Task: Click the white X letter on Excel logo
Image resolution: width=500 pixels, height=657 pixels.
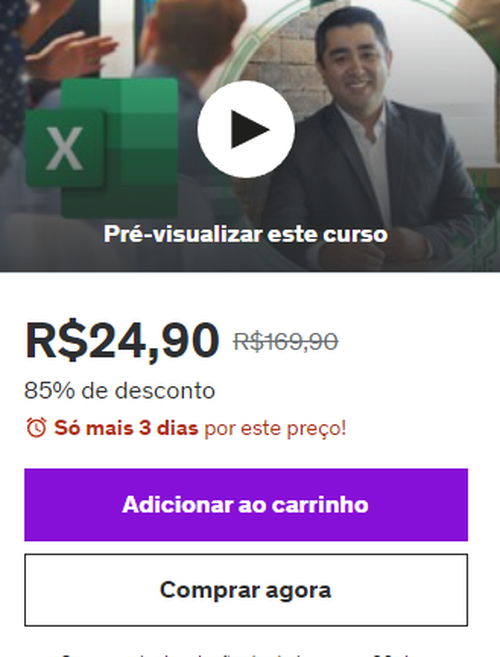Action: coord(64,148)
